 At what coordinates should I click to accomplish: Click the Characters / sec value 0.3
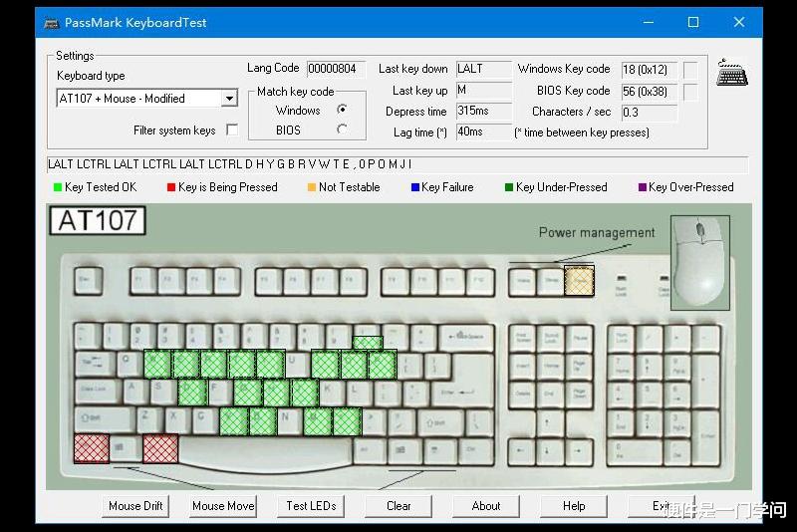click(x=650, y=113)
